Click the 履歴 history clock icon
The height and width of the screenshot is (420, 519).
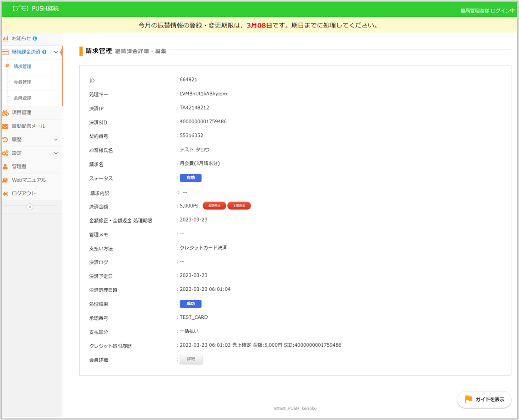point(5,140)
